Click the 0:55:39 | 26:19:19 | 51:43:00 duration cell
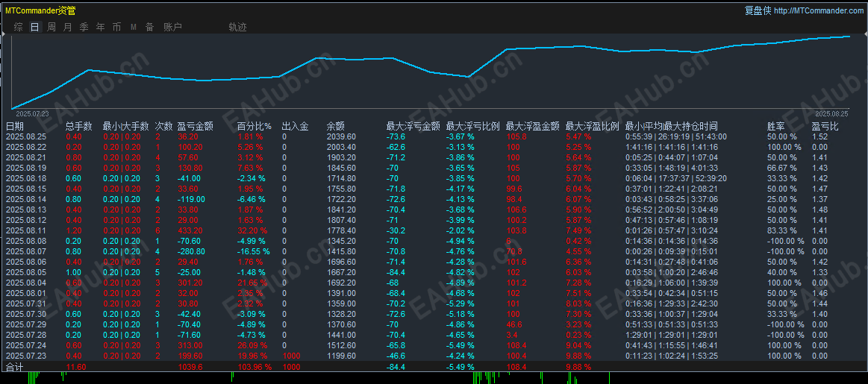 pyautogui.click(x=676, y=136)
